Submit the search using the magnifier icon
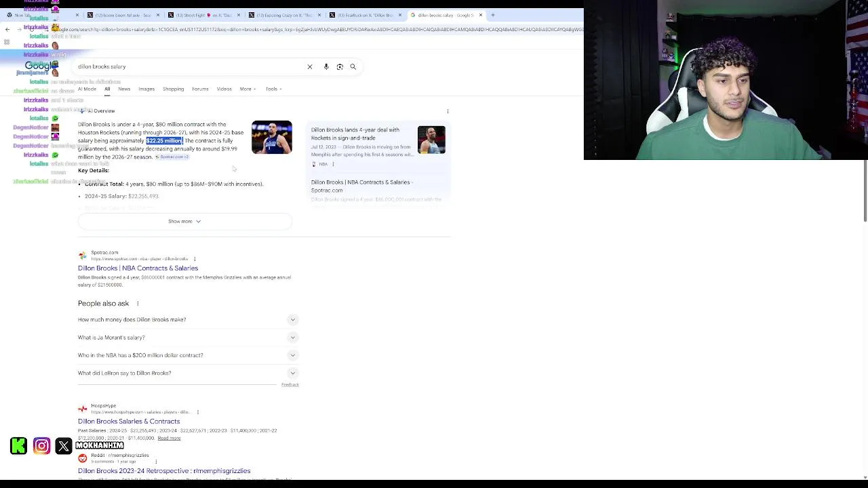 (x=353, y=66)
